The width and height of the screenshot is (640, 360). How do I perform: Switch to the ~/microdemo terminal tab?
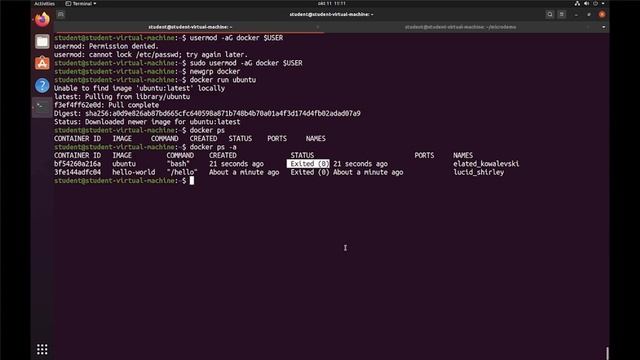pos(460,27)
